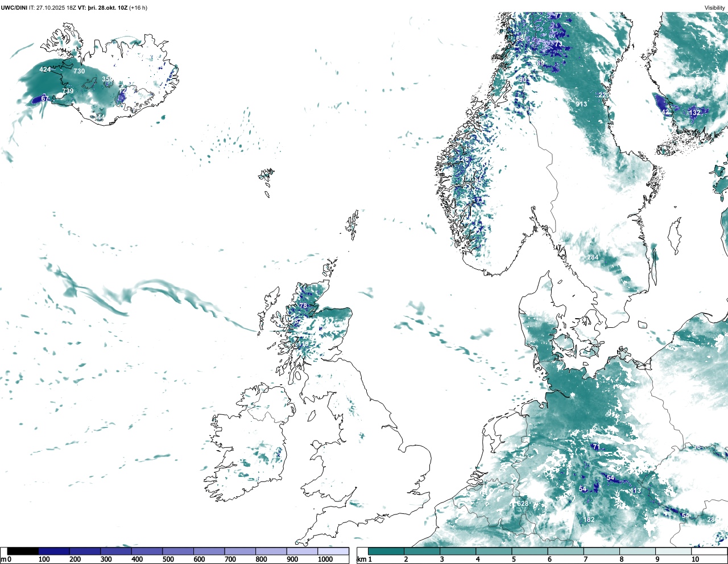
Task: Click the pale lavender swatch right of 1000 m
Action: 333,551
